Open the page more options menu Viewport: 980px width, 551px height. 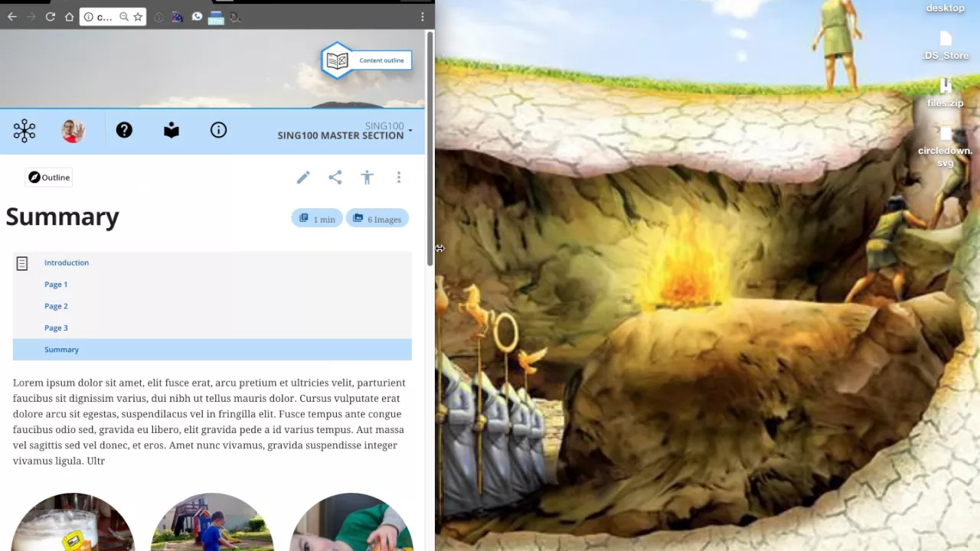click(x=399, y=178)
